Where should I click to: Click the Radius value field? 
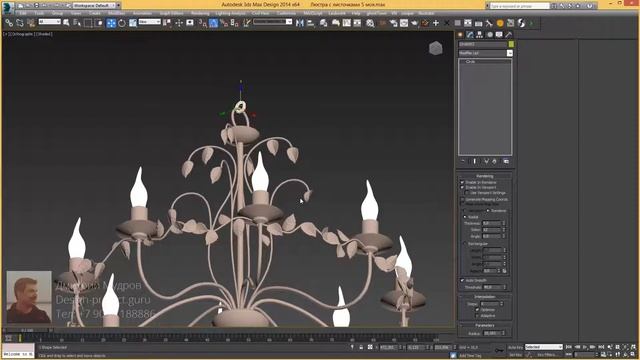[x=492, y=333]
